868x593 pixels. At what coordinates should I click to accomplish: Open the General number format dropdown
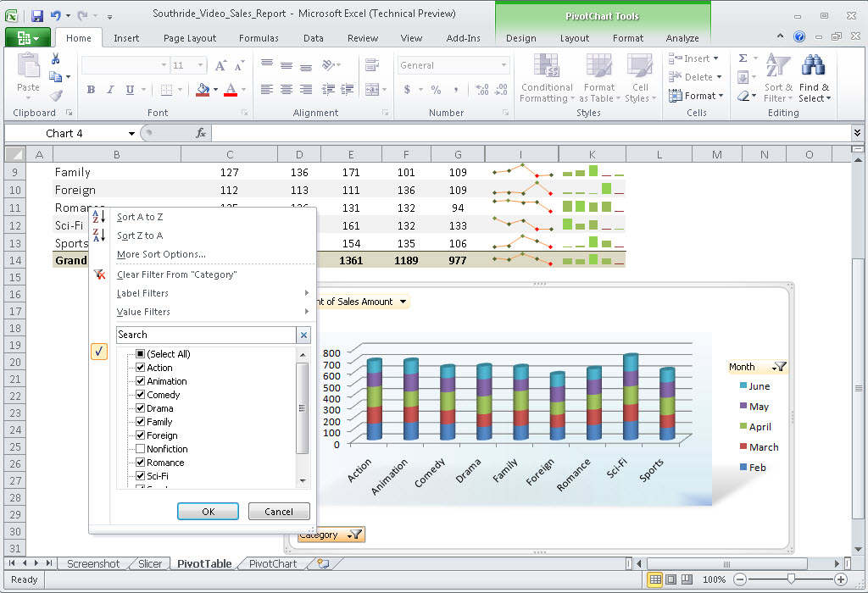coord(504,65)
